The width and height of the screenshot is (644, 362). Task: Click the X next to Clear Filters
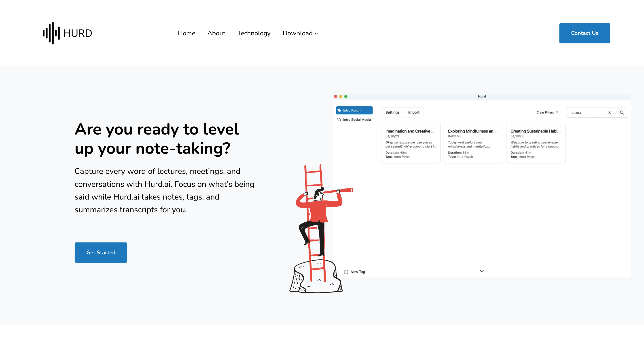[557, 112]
